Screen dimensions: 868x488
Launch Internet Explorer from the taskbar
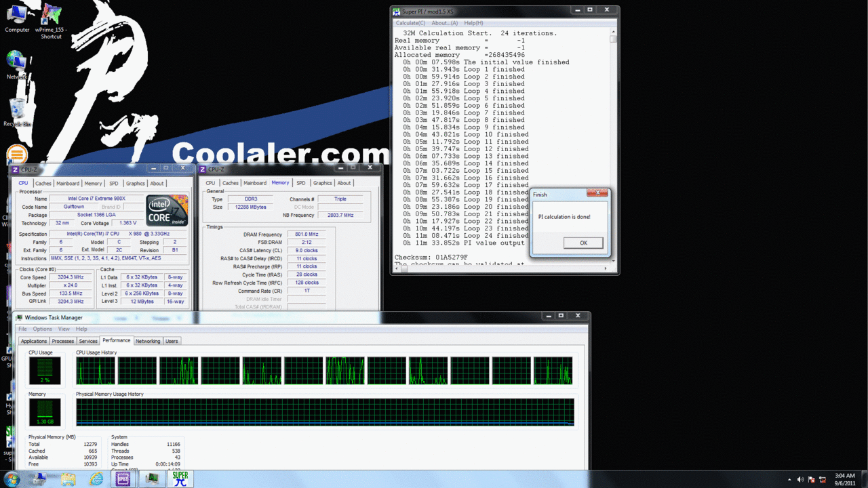[96, 479]
